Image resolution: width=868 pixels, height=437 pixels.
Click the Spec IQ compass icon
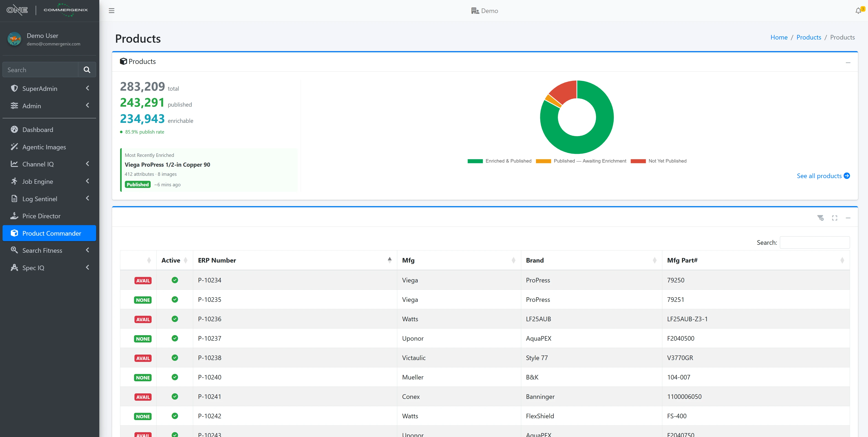click(x=14, y=268)
